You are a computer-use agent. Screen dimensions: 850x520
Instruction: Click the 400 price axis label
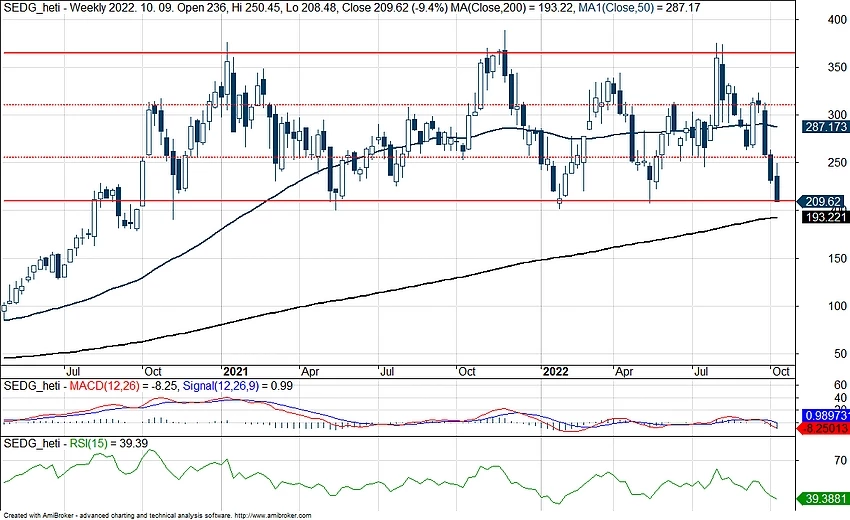[x=837, y=20]
